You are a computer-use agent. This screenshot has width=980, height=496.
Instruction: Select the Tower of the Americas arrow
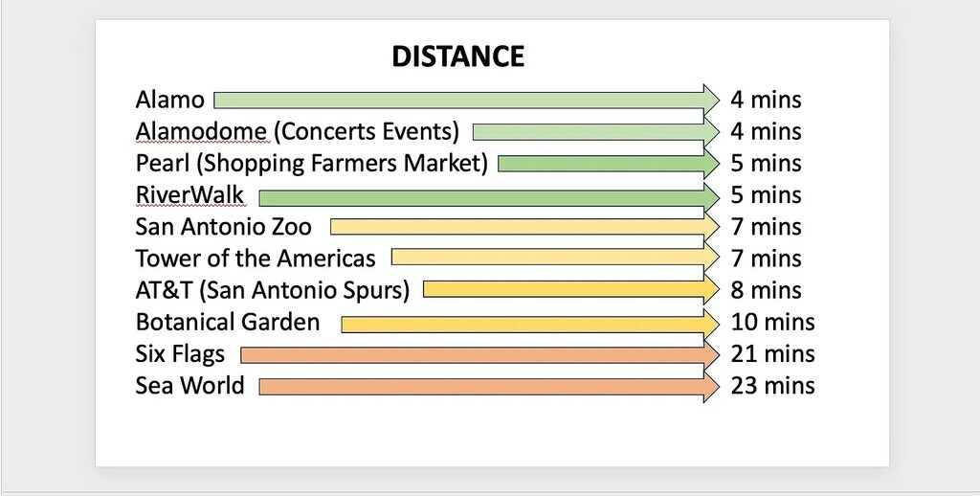coord(556,257)
